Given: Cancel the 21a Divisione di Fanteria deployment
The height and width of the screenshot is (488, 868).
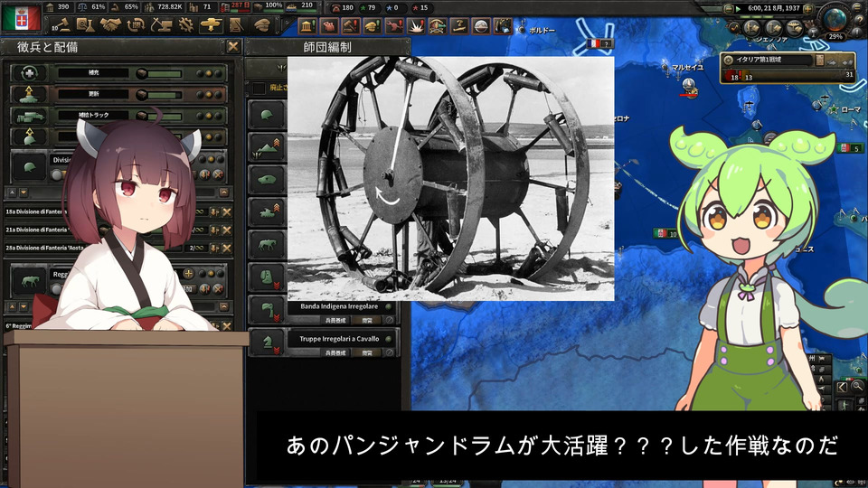Looking at the screenshot, I should tap(226, 230).
